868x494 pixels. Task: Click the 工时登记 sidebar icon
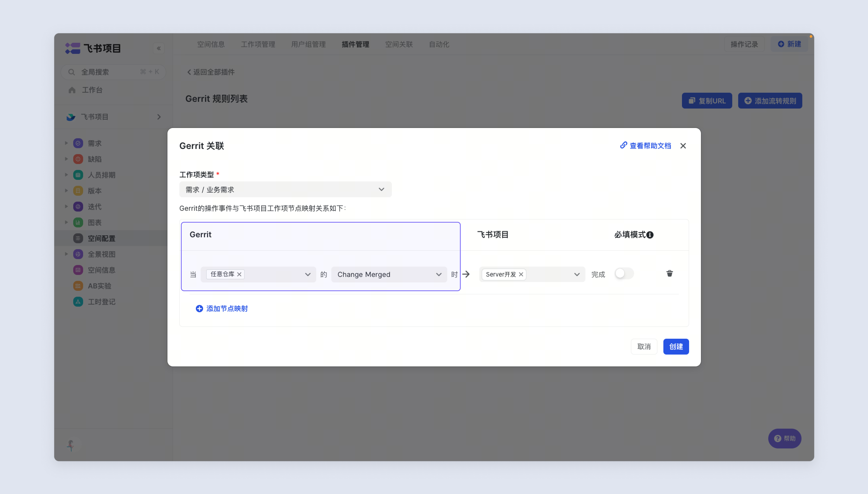point(78,302)
